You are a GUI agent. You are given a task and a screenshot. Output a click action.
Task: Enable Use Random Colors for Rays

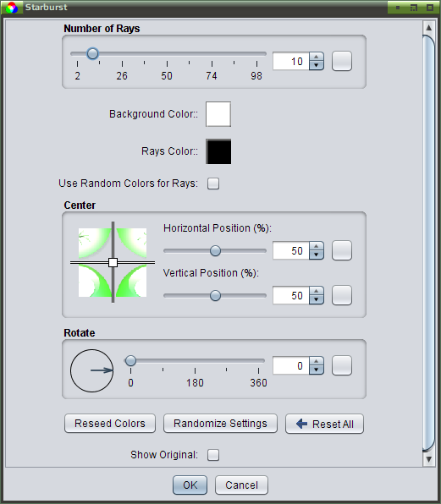coord(213,184)
